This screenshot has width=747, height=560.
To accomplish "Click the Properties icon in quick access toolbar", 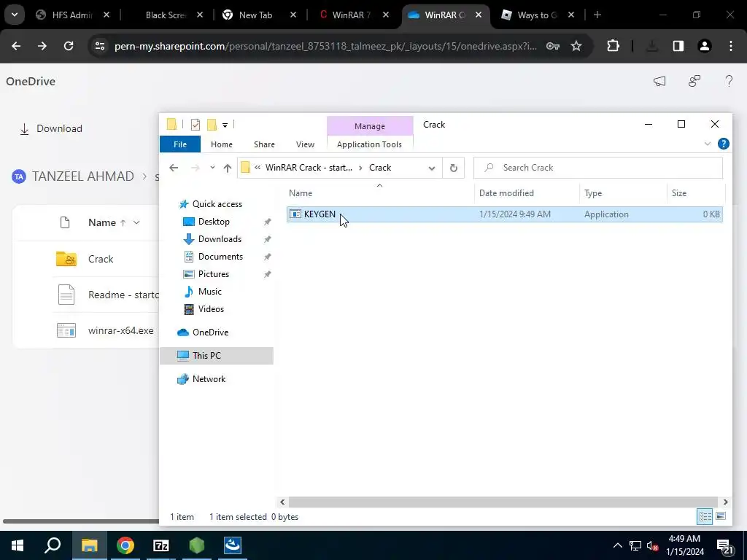I will [x=196, y=125].
